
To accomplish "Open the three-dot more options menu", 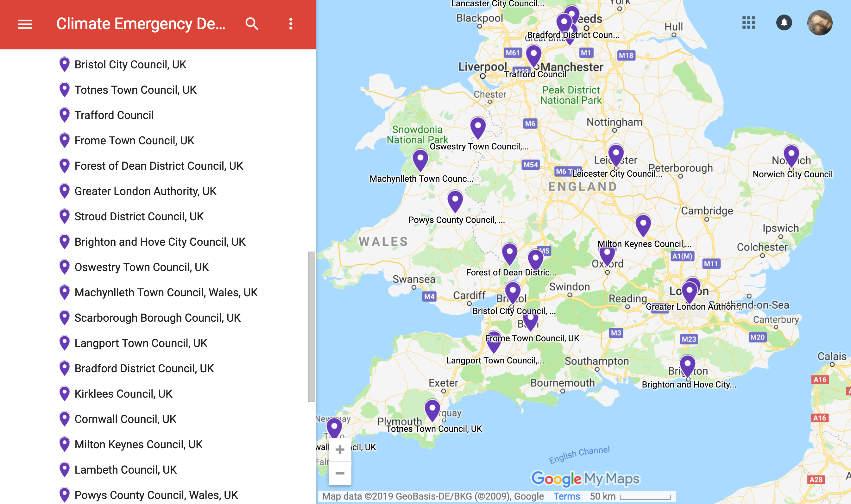I will click(x=291, y=24).
